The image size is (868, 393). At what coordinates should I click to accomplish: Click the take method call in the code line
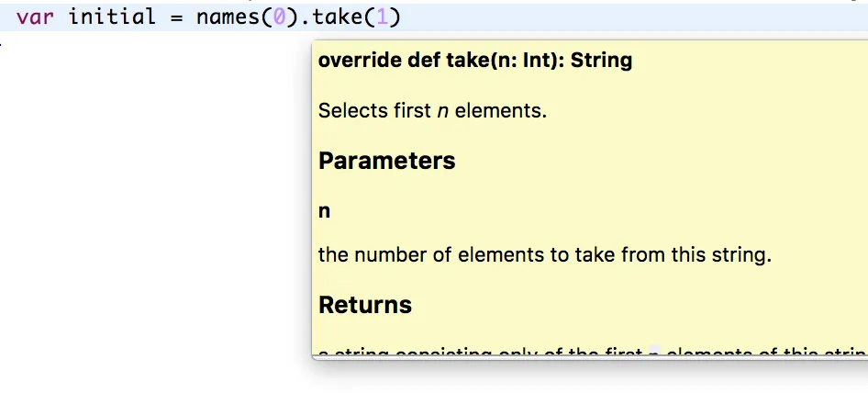343,17
